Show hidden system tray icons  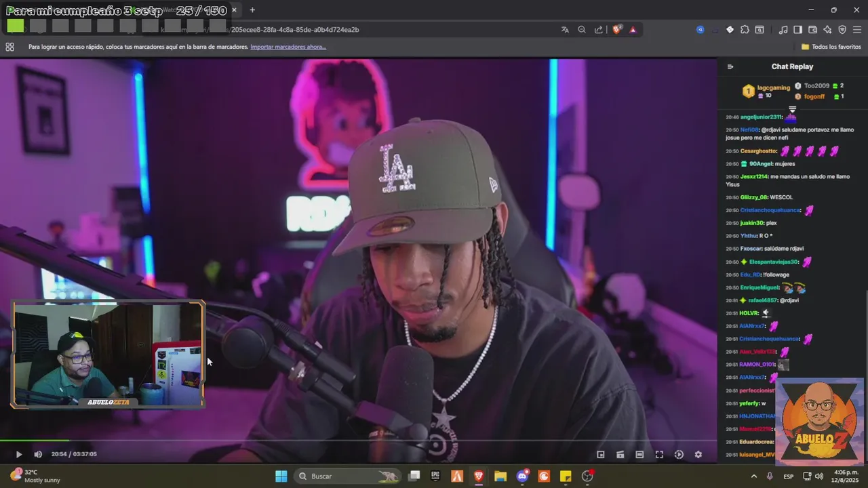coord(753,476)
